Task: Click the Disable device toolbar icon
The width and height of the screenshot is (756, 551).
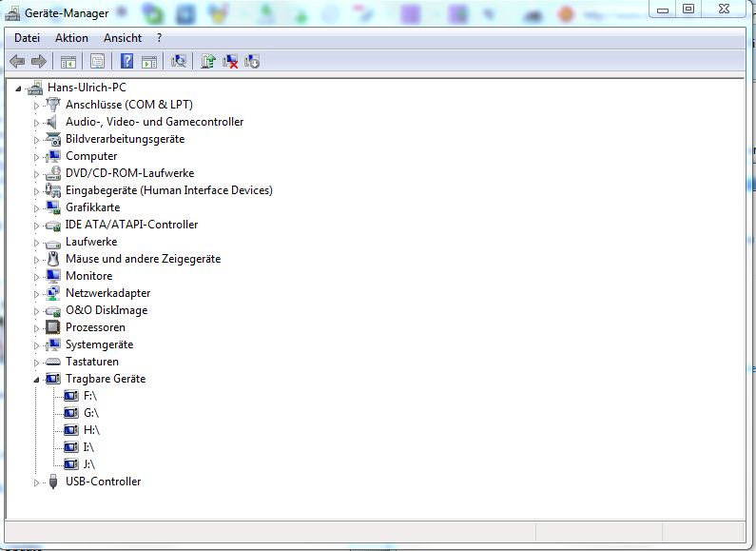Action: click(252, 62)
